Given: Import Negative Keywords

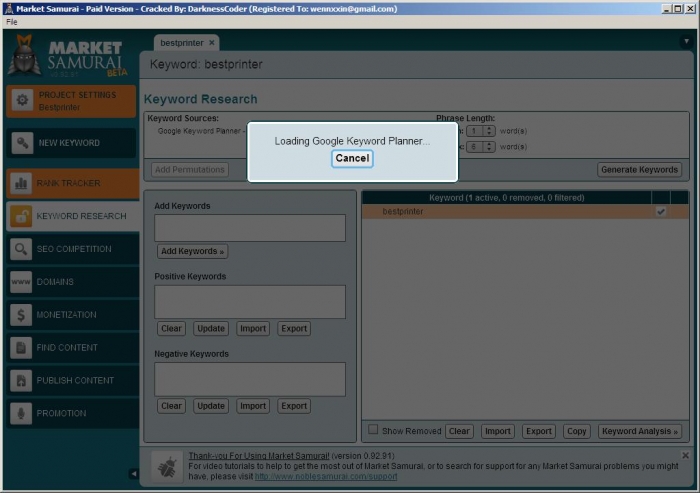Looking at the screenshot, I should click(253, 406).
